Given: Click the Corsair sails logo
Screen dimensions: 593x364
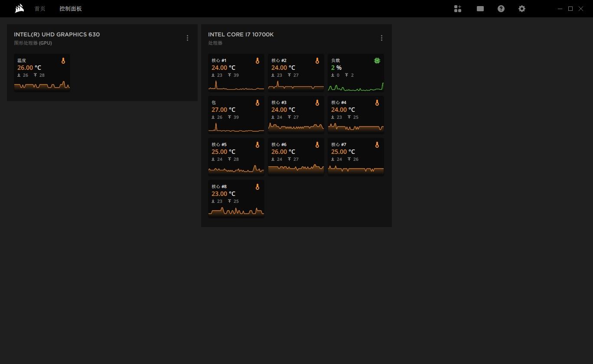Looking at the screenshot, I should click(19, 9).
